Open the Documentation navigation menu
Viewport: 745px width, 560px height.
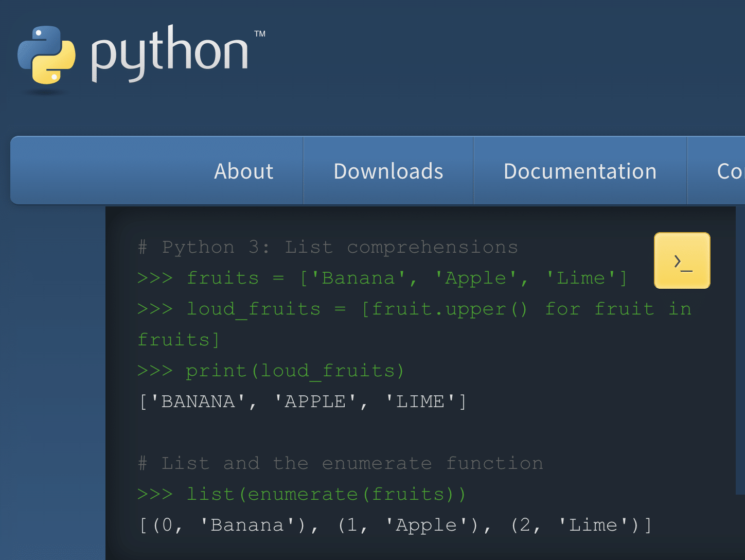coord(580,171)
